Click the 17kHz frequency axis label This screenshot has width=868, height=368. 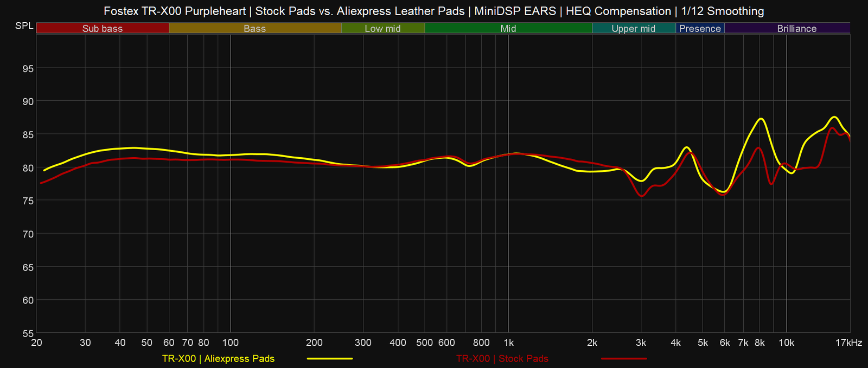point(848,343)
